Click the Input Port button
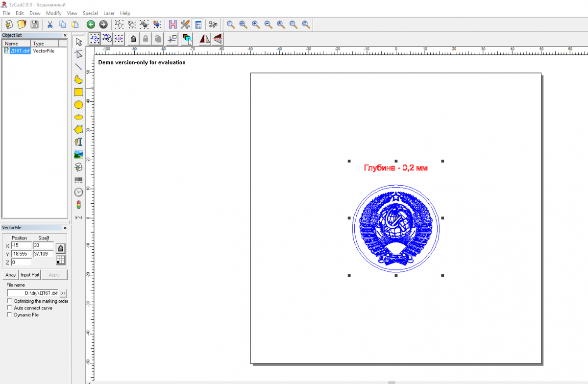 pyautogui.click(x=30, y=275)
